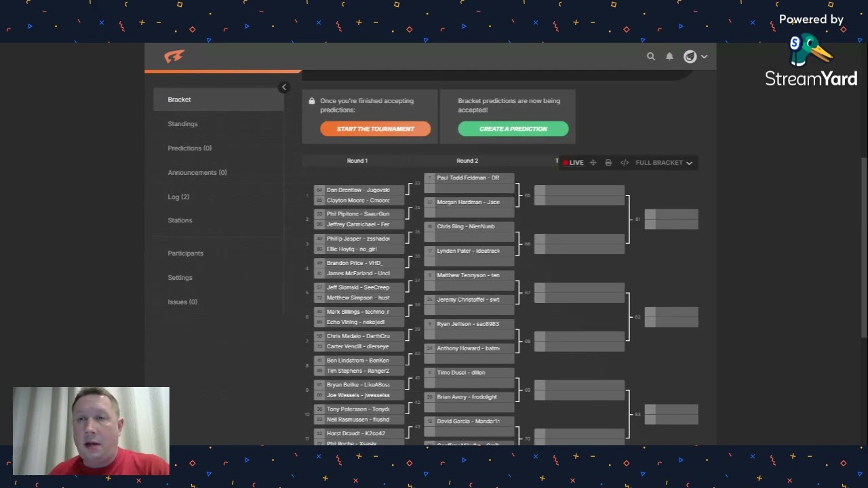868x488 pixels.
Task: Select participant Phillip Jasper
Action: 359,239
